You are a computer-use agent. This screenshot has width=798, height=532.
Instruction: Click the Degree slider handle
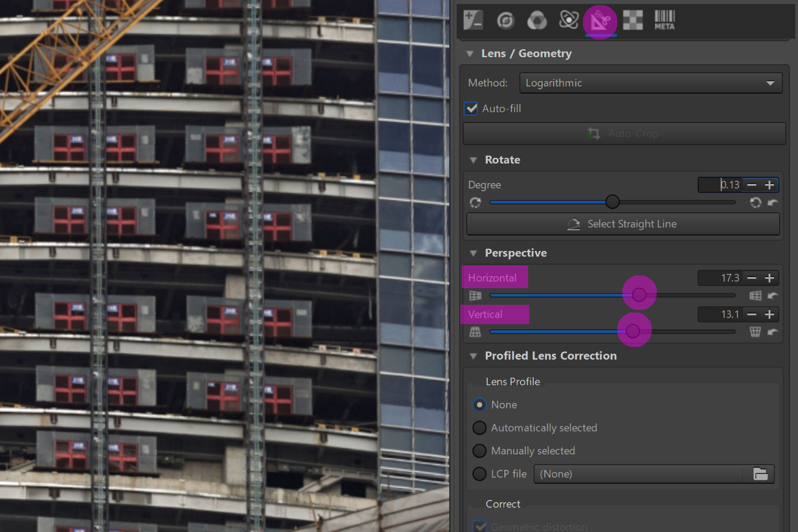point(612,202)
